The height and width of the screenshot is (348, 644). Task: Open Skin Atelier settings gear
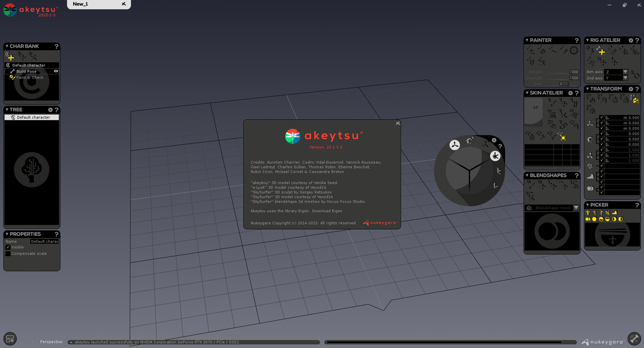[x=570, y=93]
